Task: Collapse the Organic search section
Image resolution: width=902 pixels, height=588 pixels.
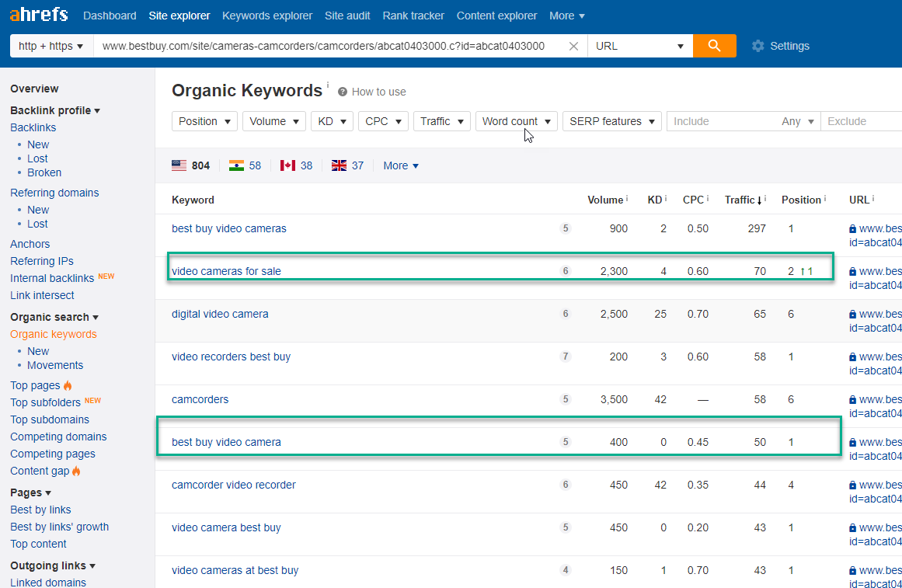Action: [x=54, y=317]
